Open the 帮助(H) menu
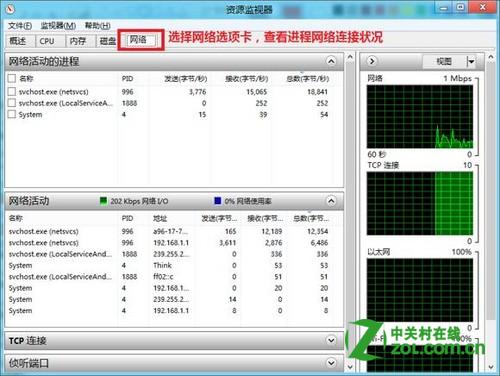 click(x=98, y=26)
